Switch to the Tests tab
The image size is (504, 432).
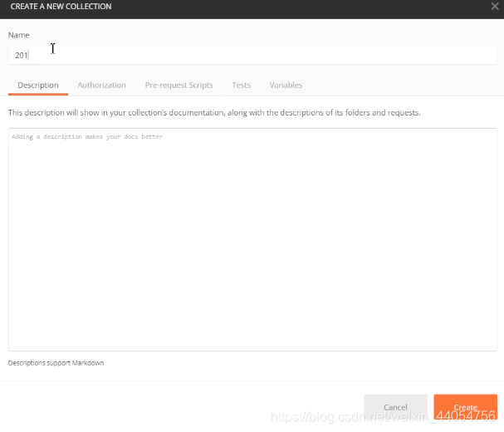pos(241,85)
